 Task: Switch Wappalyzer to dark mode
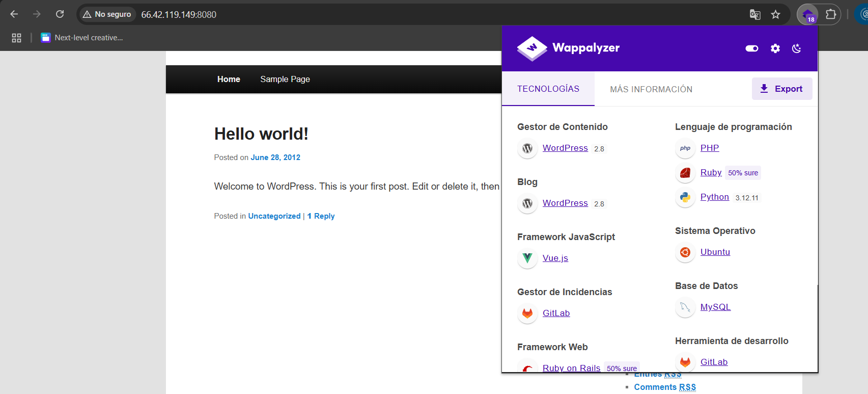797,48
